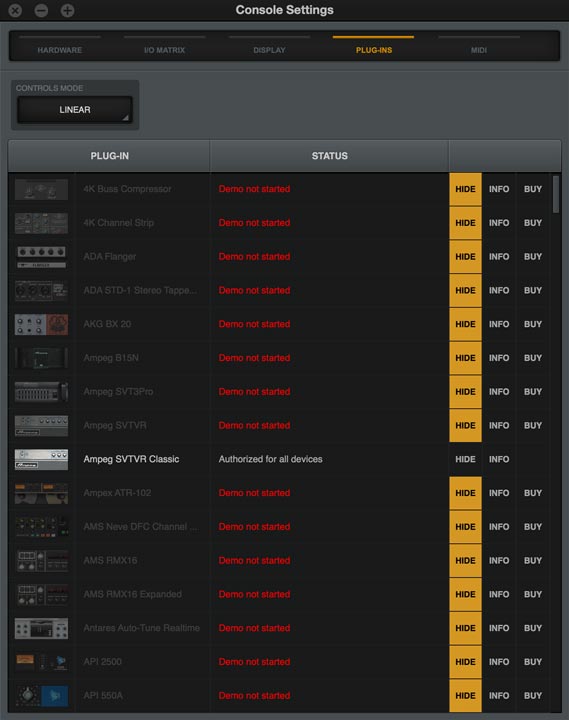Screen dimensions: 569x720
Task: Toggle HIDE for Ampeg B15N
Action: [x=465, y=358]
